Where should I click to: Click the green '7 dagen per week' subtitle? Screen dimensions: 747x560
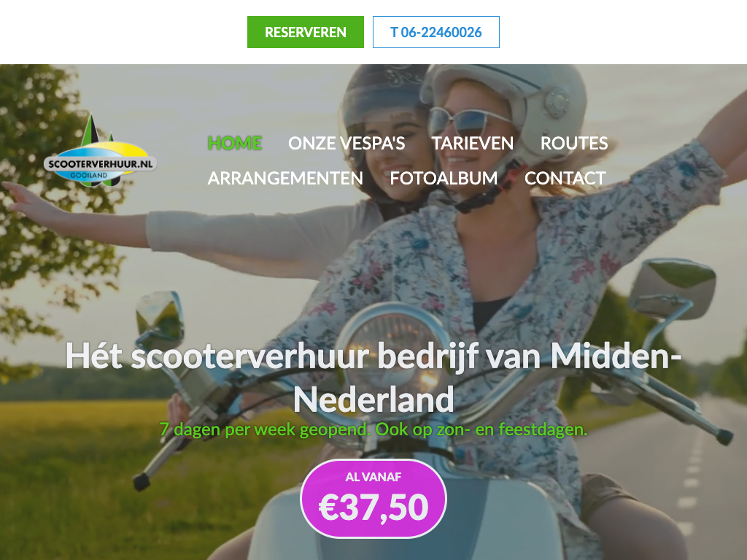[x=373, y=429]
